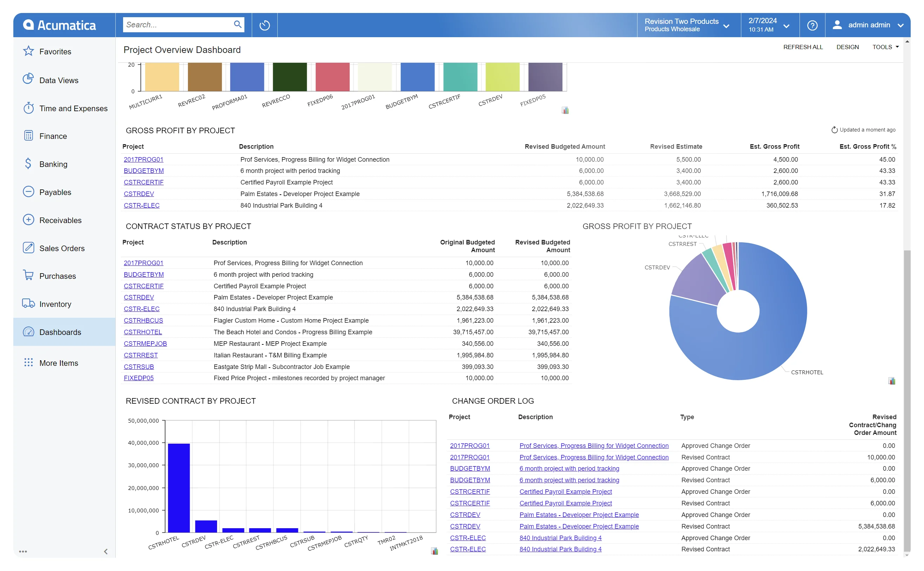Click chart icon under revised contract chart
924x571 pixels.
pos(434,551)
